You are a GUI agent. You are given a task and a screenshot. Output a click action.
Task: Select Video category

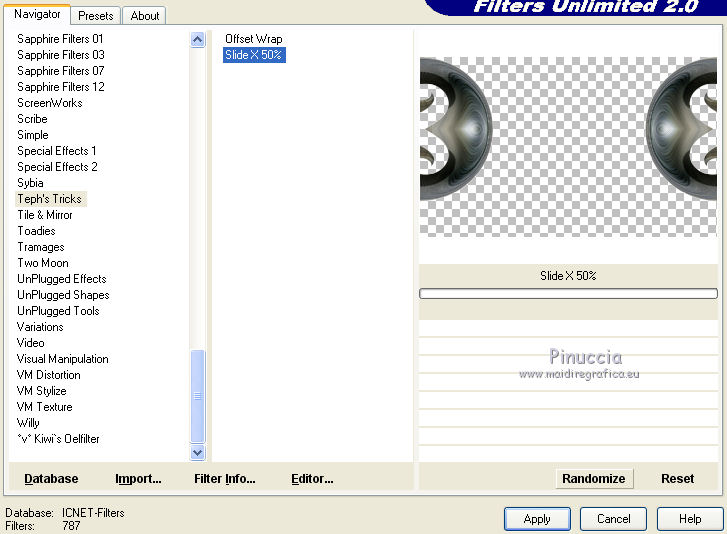pyautogui.click(x=31, y=343)
